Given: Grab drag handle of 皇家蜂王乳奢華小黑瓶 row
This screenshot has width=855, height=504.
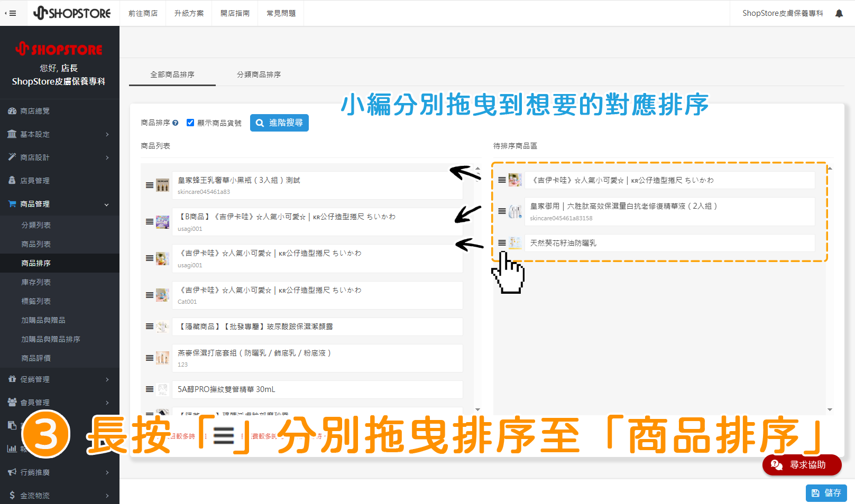Looking at the screenshot, I should coord(150,185).
